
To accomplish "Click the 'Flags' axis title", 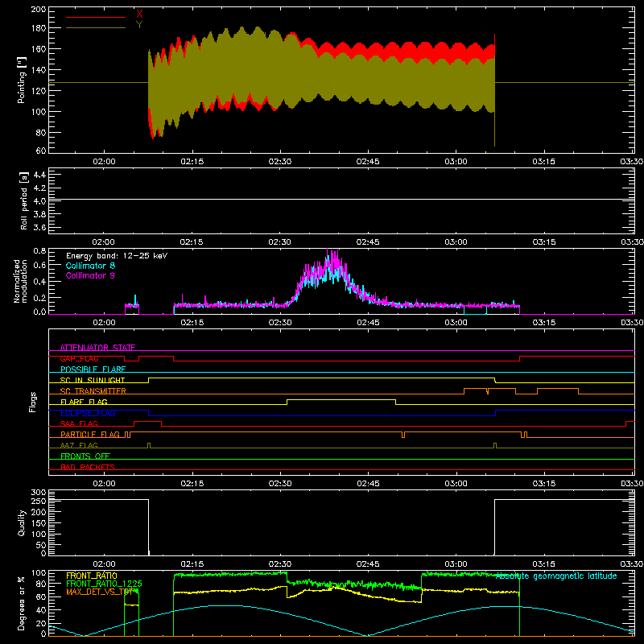I will tap(32, 402).
